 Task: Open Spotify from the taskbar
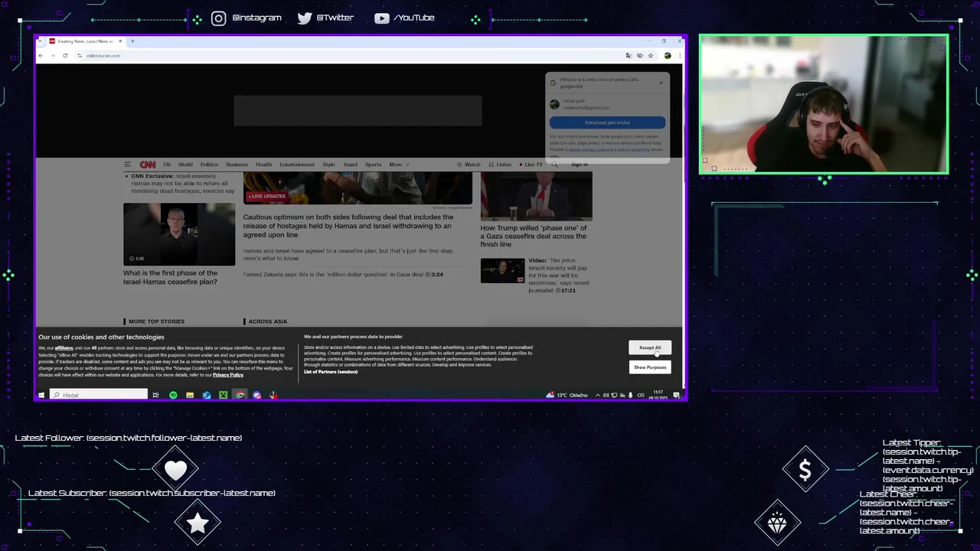pyautogui.click(x=173, y=395)
